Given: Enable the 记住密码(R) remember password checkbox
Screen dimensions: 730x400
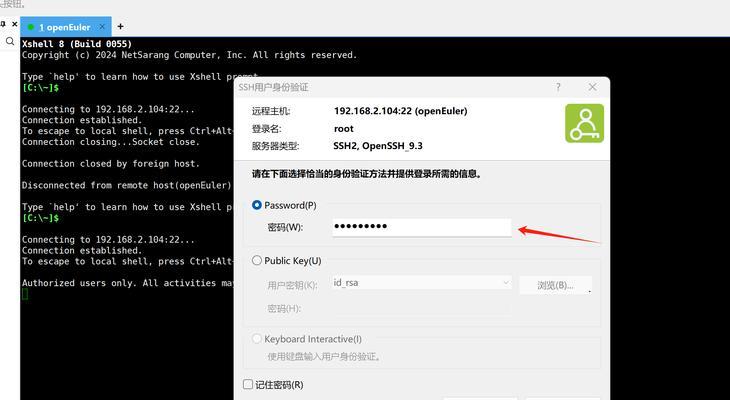Looking at the screenshot, I should tap(248, 384).
